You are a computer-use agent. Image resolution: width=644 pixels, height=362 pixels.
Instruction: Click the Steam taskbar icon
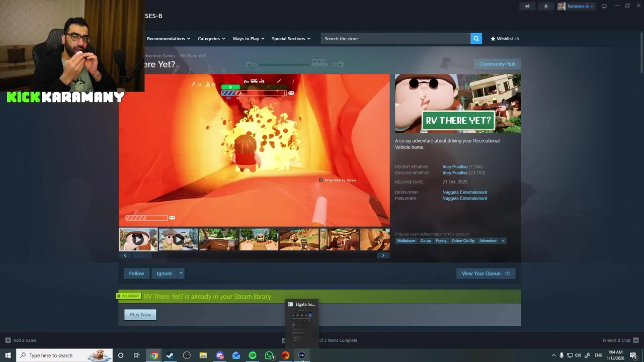[x=170, y=355]
